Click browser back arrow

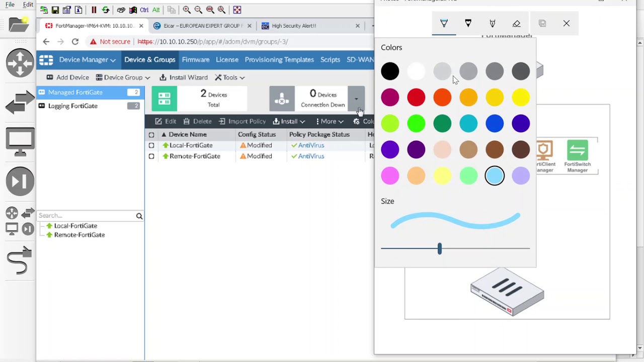click(x=46, y=42)
